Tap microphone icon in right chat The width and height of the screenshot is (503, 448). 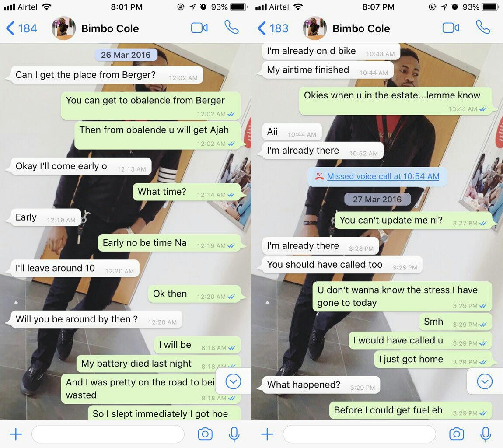(486, 434)
